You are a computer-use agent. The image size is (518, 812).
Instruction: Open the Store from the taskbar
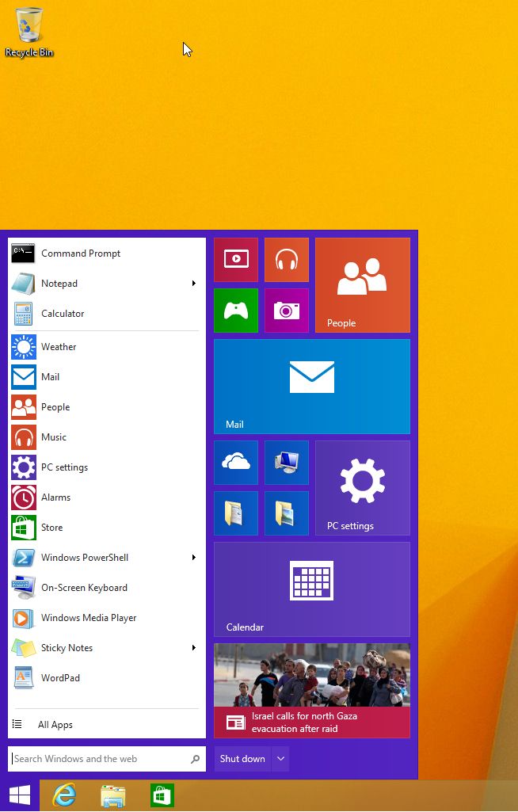pos(162,795)
